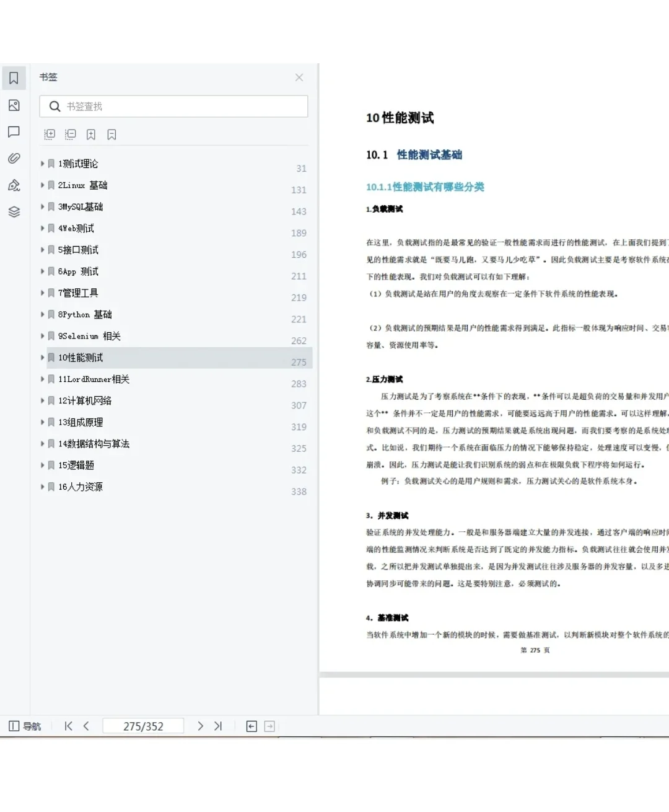Expand the 1测试理论 bookmark
669x812 pixels.
coord(42,163)
